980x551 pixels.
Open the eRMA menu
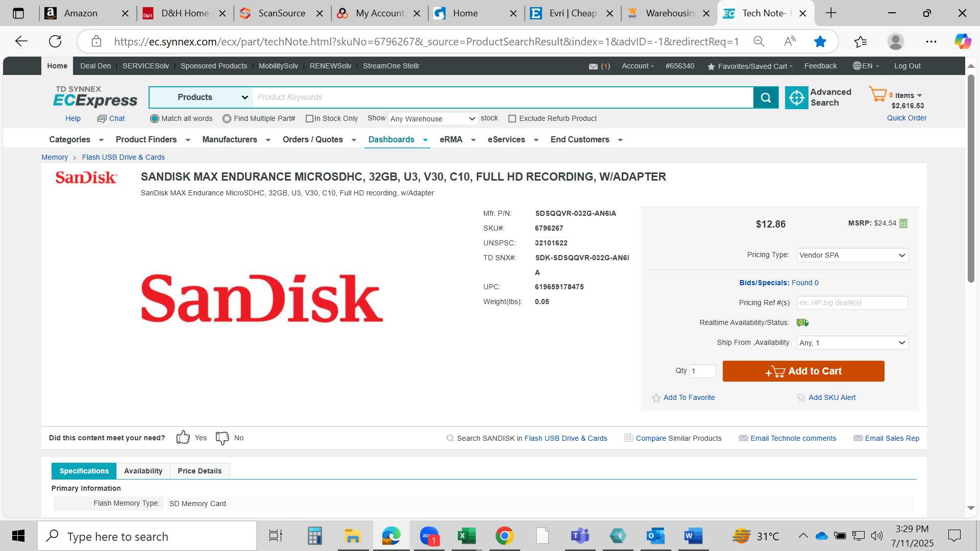coord(458,140)
